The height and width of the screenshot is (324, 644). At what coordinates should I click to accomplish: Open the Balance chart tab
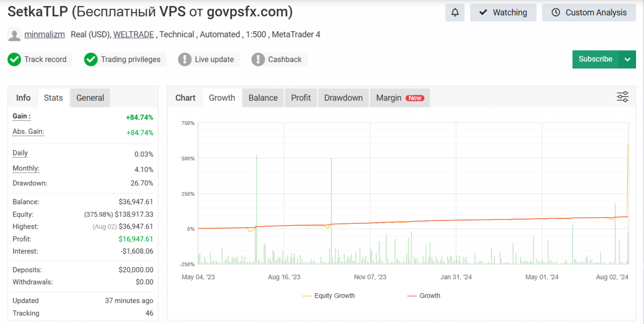tap(263, 98)
